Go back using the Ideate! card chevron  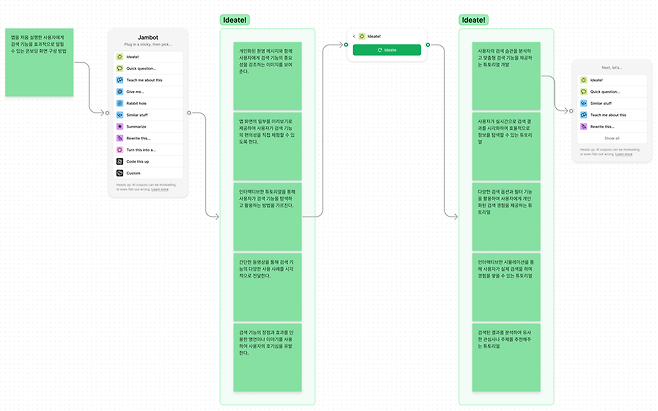point(354,36)
